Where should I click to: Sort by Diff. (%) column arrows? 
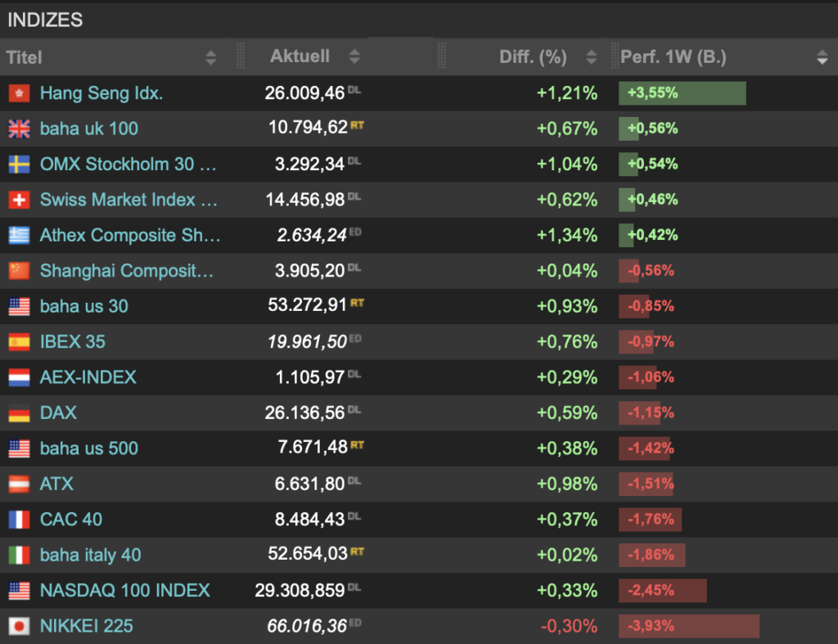(x=591, y=57)
